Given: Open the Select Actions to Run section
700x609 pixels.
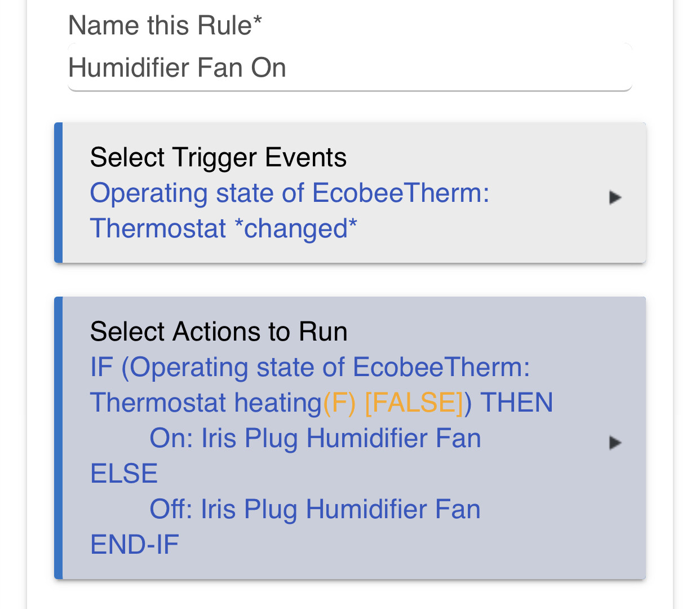Looking at the screenshot, I should tap(350, 438).
